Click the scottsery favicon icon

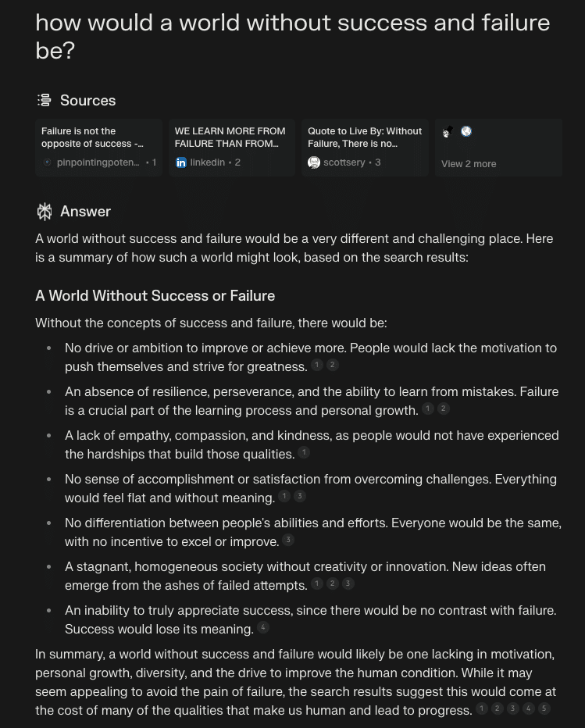(314, 162)
